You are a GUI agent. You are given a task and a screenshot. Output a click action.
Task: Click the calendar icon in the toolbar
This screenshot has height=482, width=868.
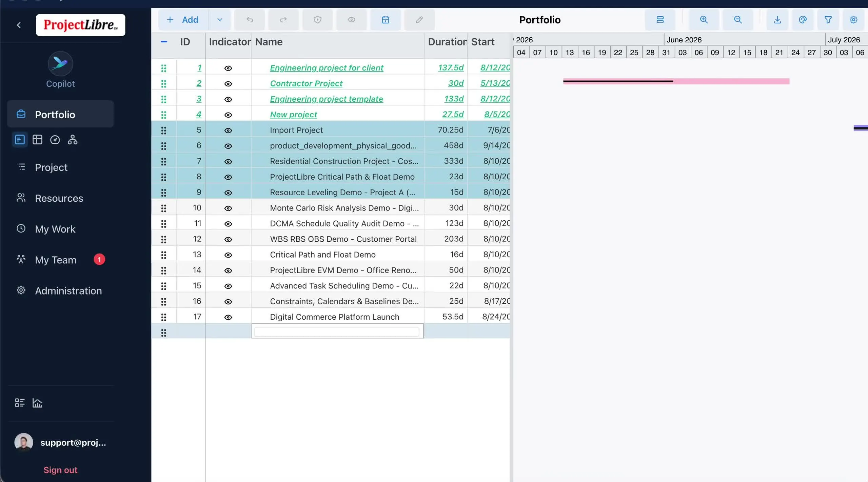[x=386, y=20]
